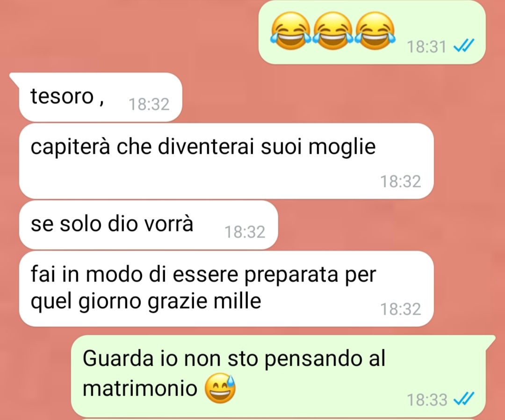Tap the 18:32 timestamp beside 'tesoro ,'
This screenshot has height=420, width=505.
tap(149, 104)
